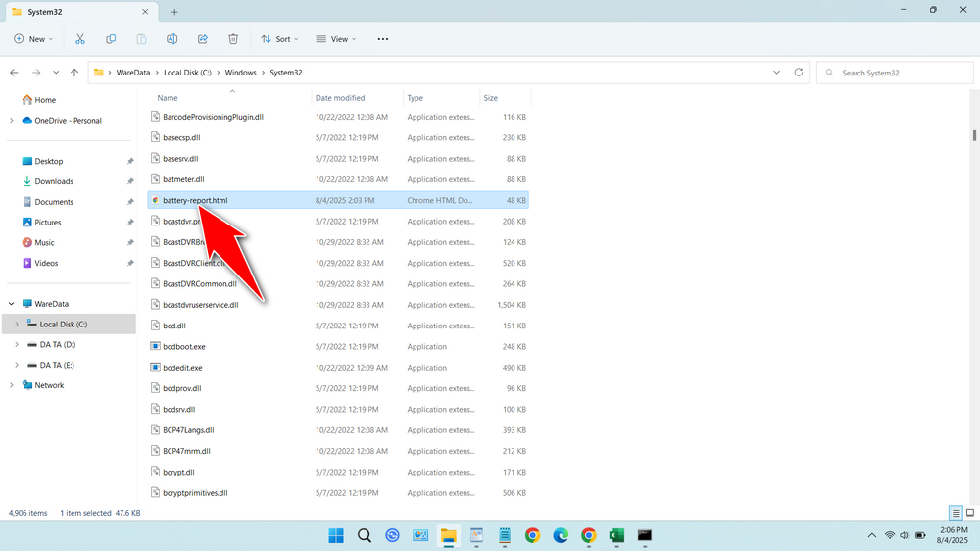Select the bcryptprimitives.dll file
The image size is (980, 551).
338,493
